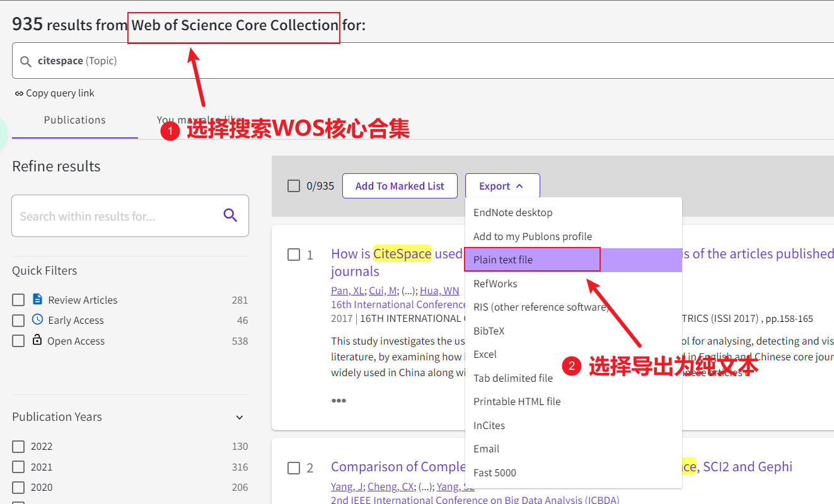Screen dimensions: 834x504
Task: Click the Add To Marked List button
Action: [400, 186]
